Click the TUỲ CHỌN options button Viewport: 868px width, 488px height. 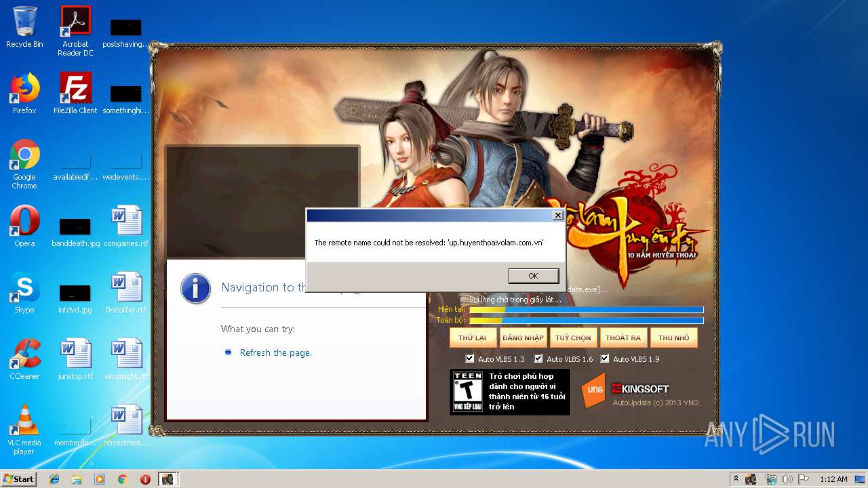pos(573,338)
